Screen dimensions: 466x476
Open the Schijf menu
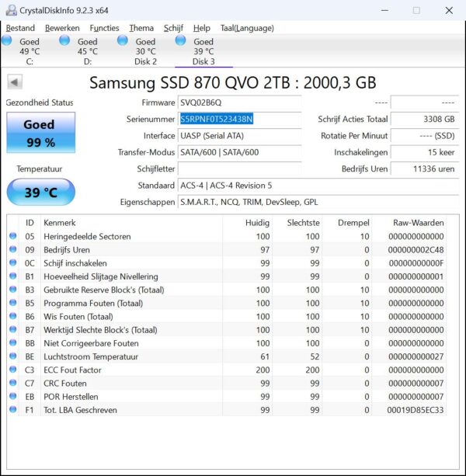pyautogui.click(x=173, y=28)
